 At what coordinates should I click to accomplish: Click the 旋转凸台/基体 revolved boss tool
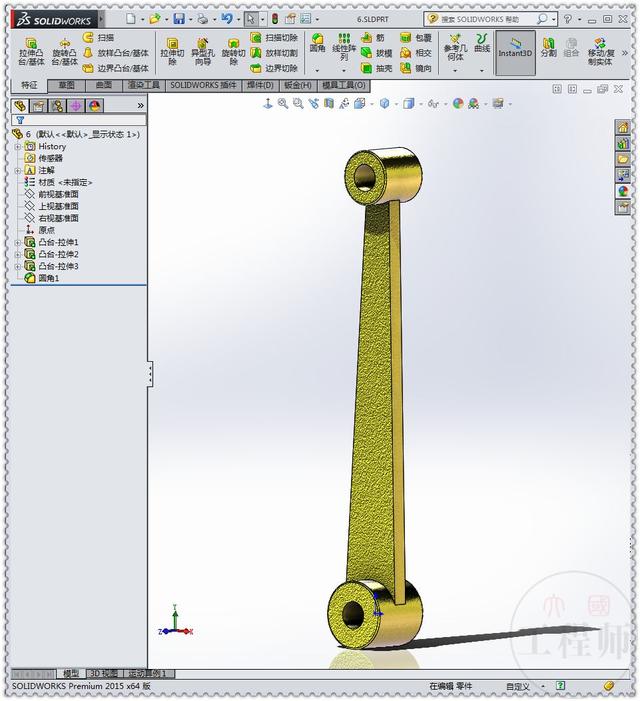[x=64, y=52]
